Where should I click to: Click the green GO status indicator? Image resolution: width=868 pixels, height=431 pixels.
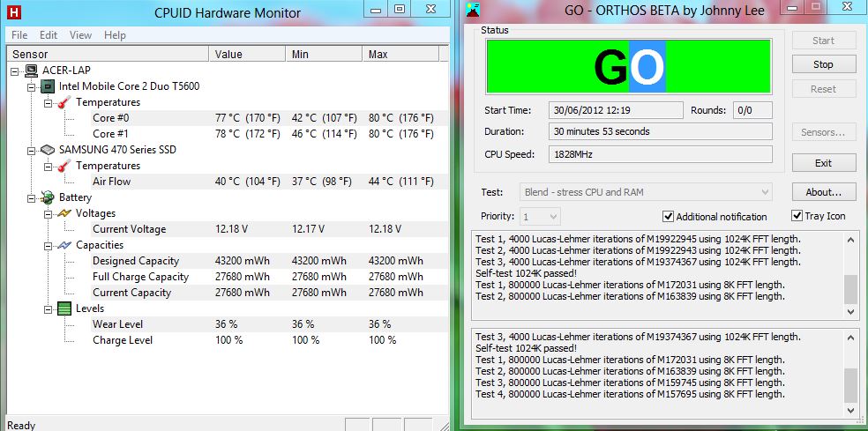(628, 66)
